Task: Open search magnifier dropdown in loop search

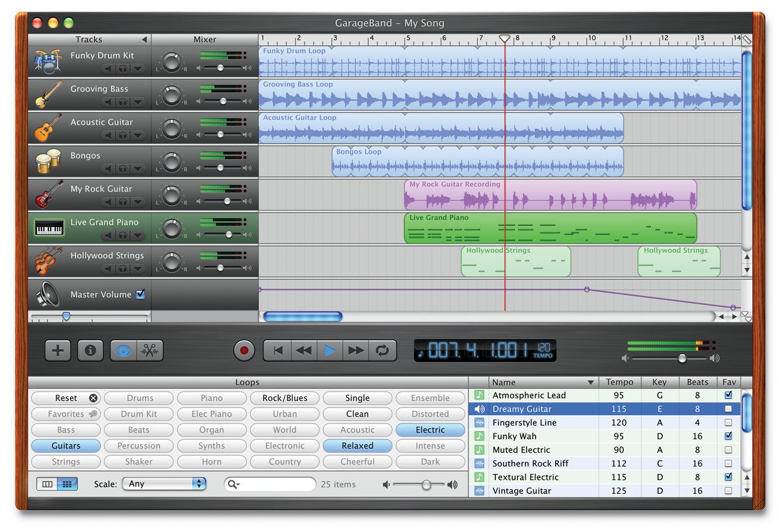Action: [234, 485]
